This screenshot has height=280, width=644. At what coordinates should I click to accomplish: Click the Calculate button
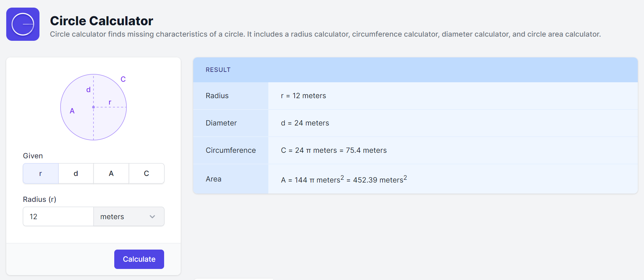pos(139,259)
